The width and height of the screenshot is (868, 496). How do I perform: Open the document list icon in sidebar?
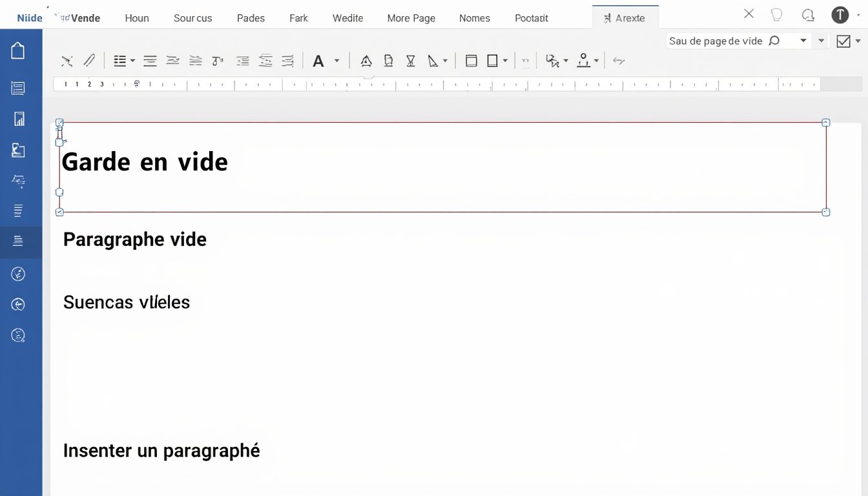pyautogui.click(x=18, y=88)
